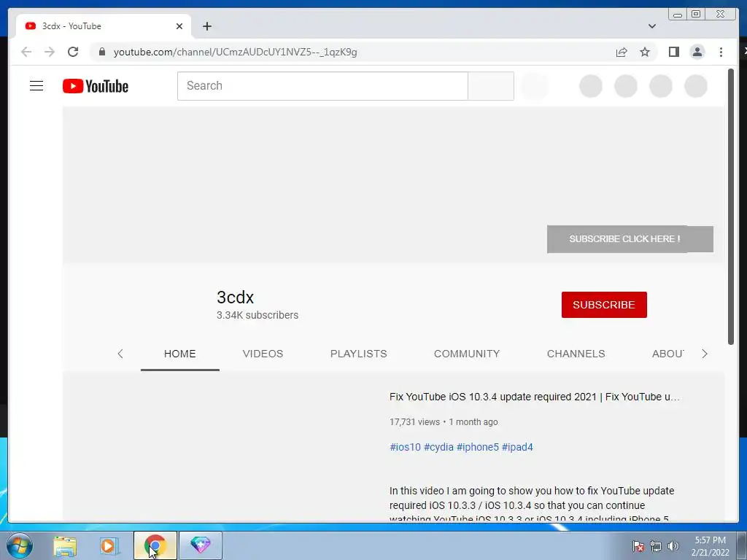The width and height of the screenshot is (747, 560).
Task: Go back to the previous page
Action: (27, 52)
